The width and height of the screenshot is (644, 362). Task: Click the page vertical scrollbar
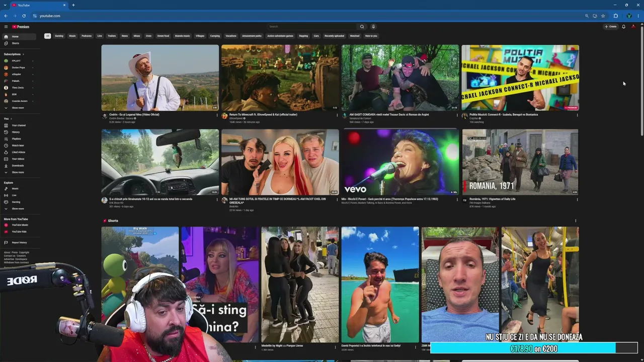pos(641,79)
